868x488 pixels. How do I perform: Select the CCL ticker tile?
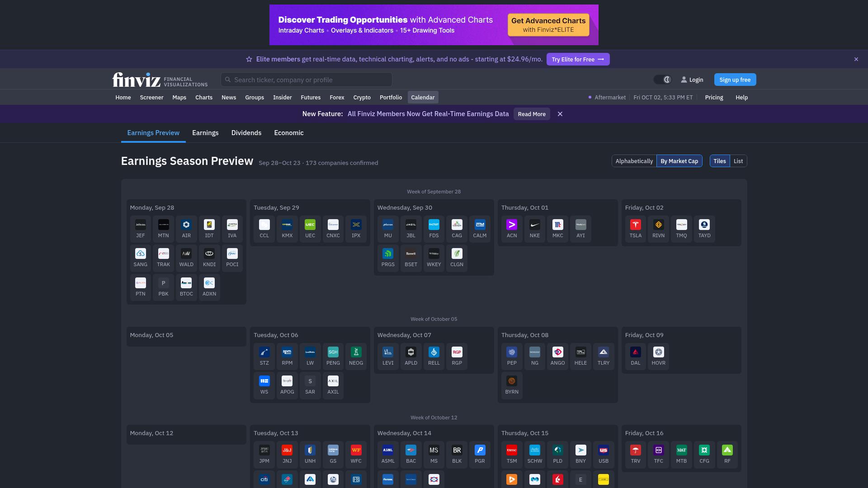point(264,229)
